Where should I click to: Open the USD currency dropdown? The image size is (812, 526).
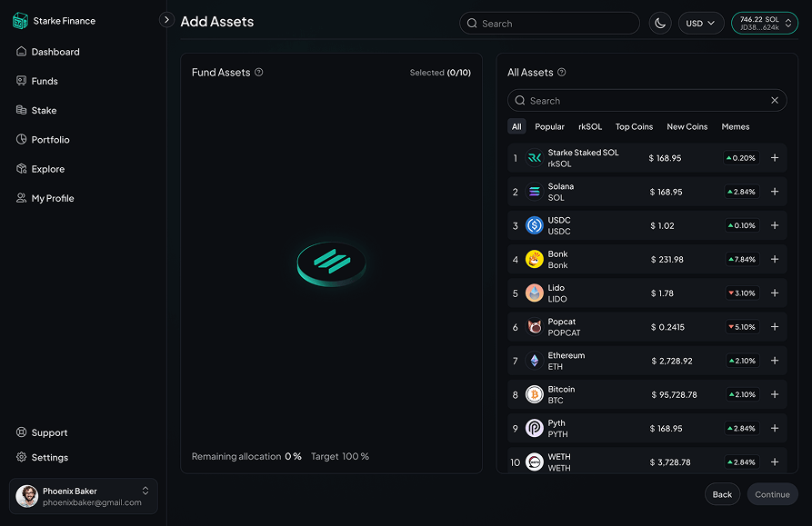pos(701,24)
